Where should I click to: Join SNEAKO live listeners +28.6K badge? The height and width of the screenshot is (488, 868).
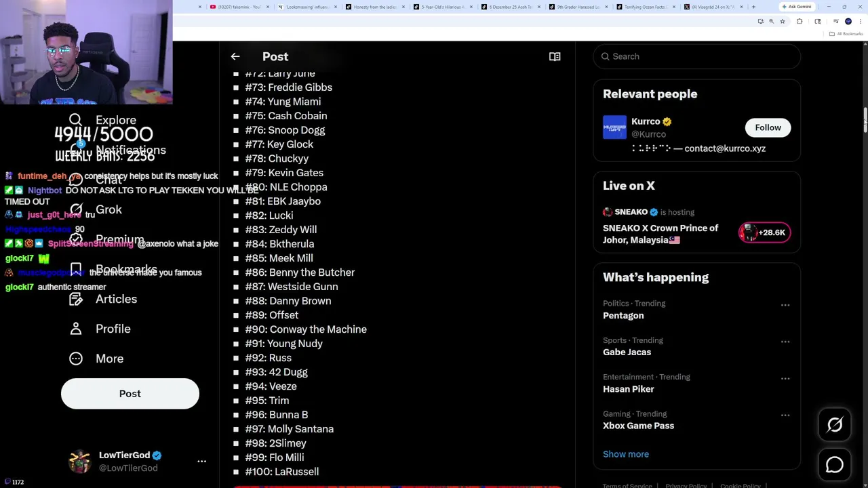tap(764, 232)
